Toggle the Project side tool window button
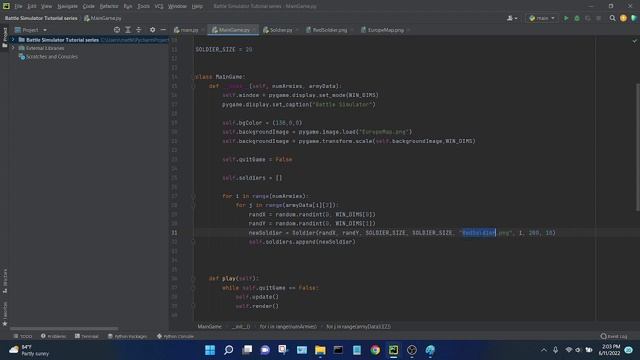The height and width of the screenshot is (360, 640). [4, 37]
